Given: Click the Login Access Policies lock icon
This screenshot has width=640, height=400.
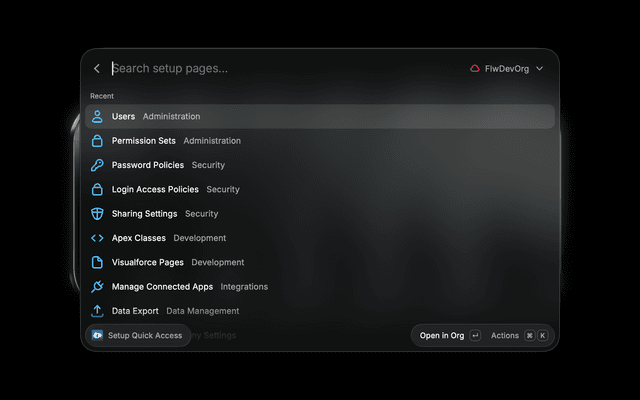Looking at the screenshot, I should (97, 189).
